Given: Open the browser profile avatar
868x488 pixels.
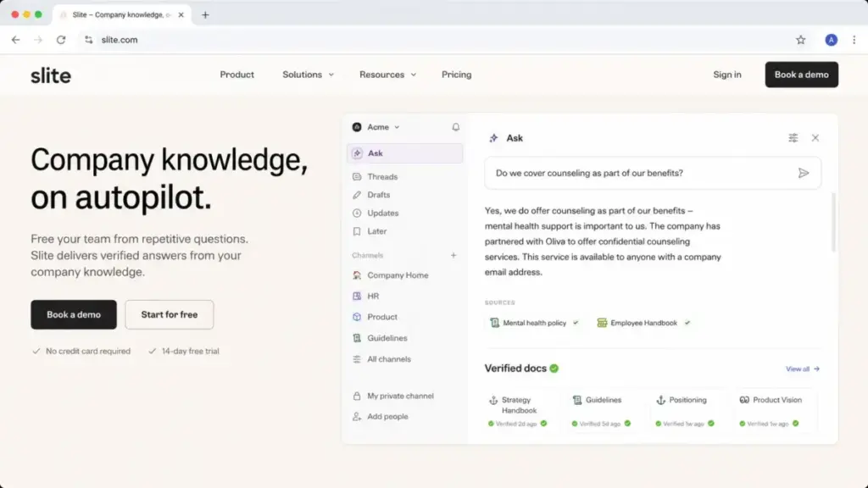Looking at the screenshot, I should (831, 40).
